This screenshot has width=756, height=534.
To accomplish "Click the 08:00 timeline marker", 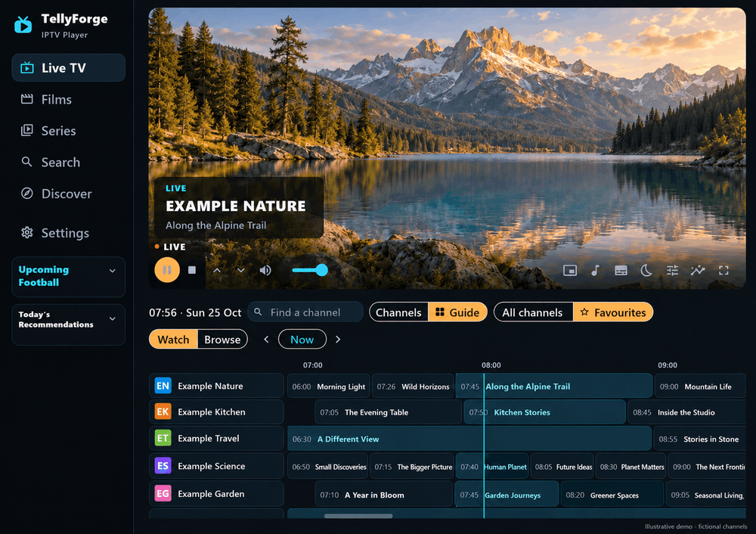I will pos(491,365).
